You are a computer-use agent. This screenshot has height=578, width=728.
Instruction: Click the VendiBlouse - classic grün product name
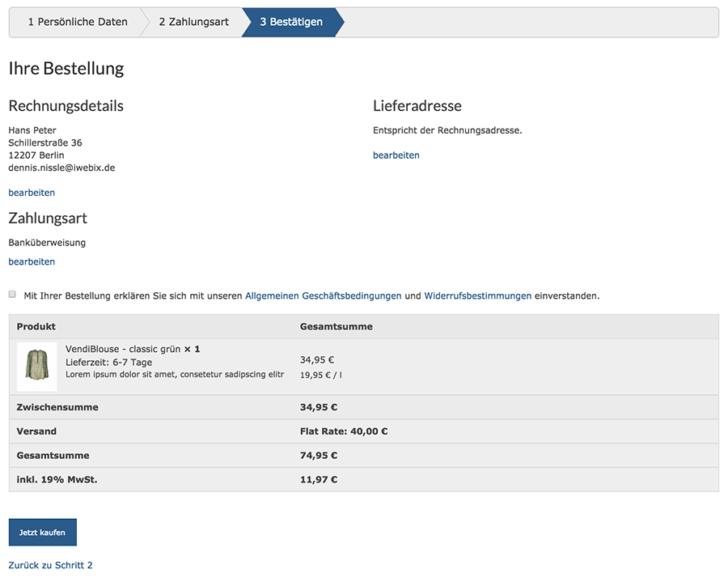123,350
